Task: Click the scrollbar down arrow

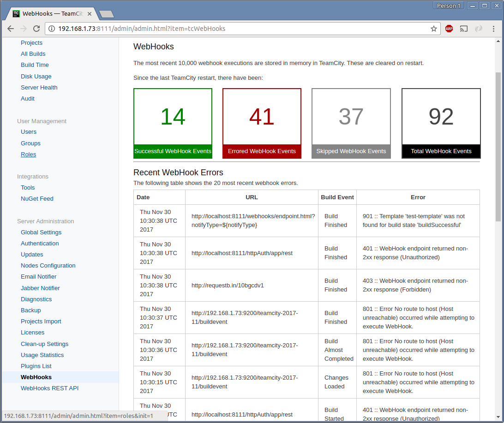Action: point(498,417)
